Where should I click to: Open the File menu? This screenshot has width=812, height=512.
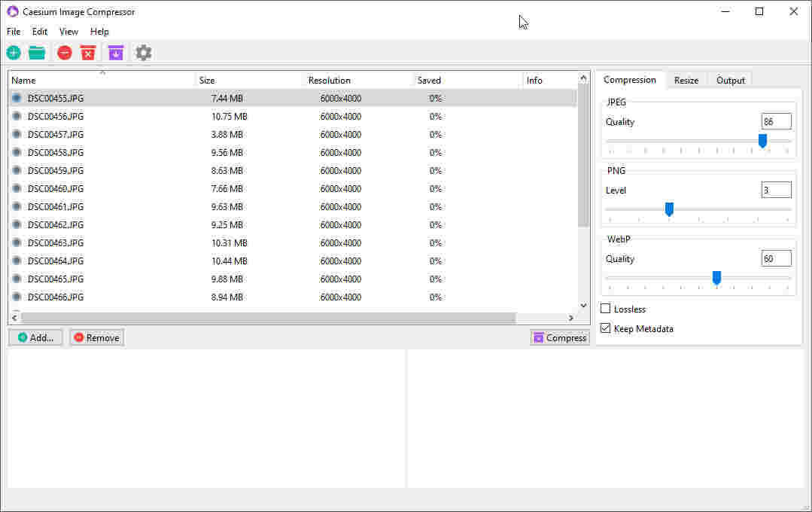pyautogui.click(x=13, y=31)
